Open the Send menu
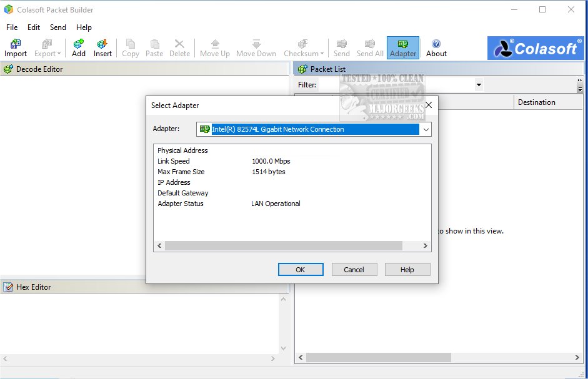The height and width of the screenshot is (379, 588). [58, 27]
